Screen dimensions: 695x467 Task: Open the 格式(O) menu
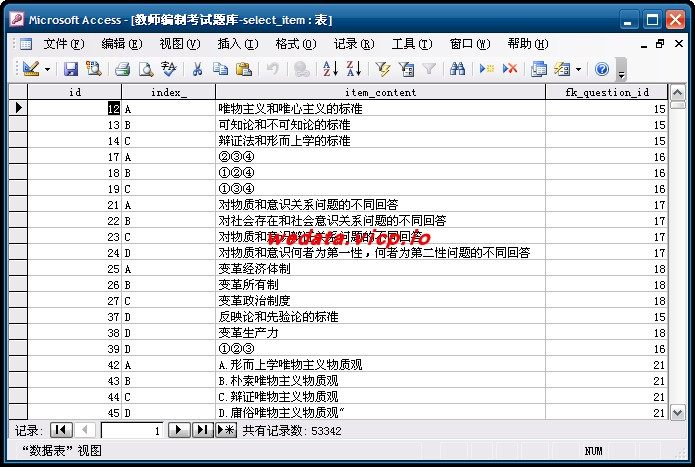tap(296, 44)
